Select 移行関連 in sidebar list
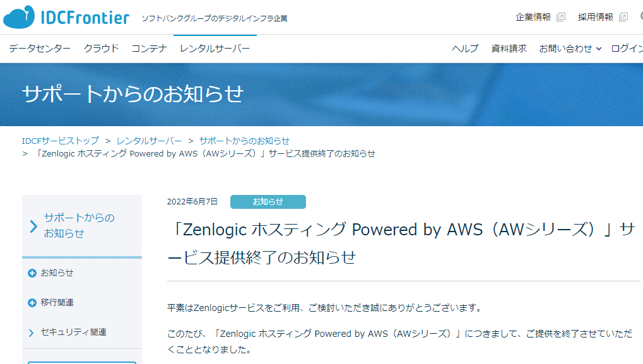 (x=57, y=303)
